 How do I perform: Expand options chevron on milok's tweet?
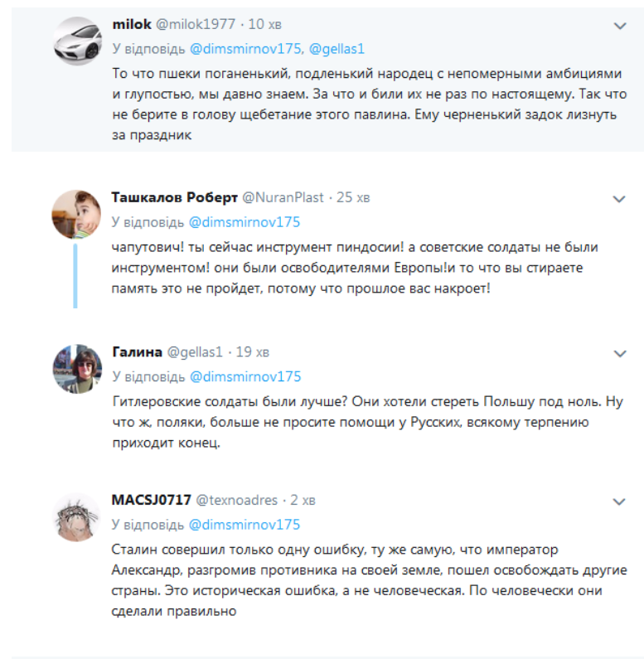(620, 26)
